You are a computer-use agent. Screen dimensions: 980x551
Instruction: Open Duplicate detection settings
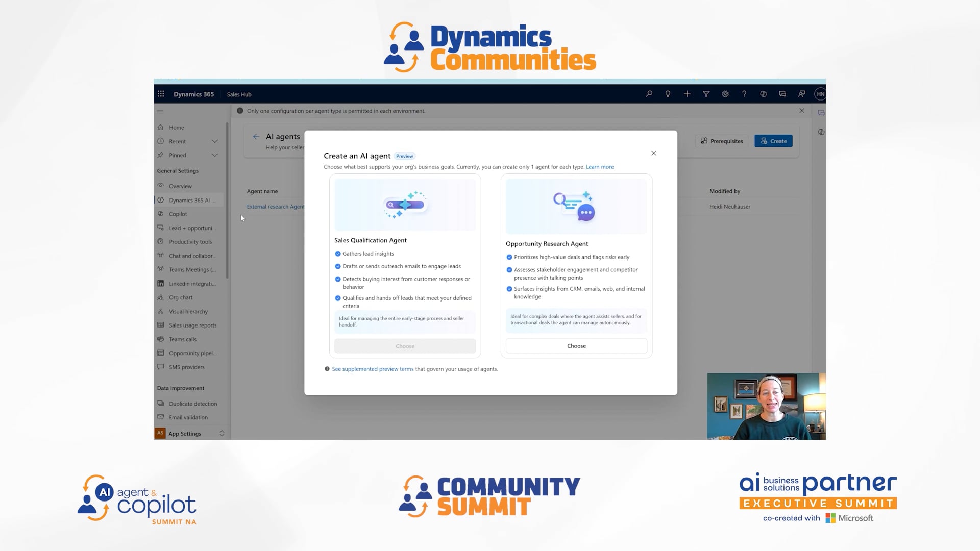[192, 403]
